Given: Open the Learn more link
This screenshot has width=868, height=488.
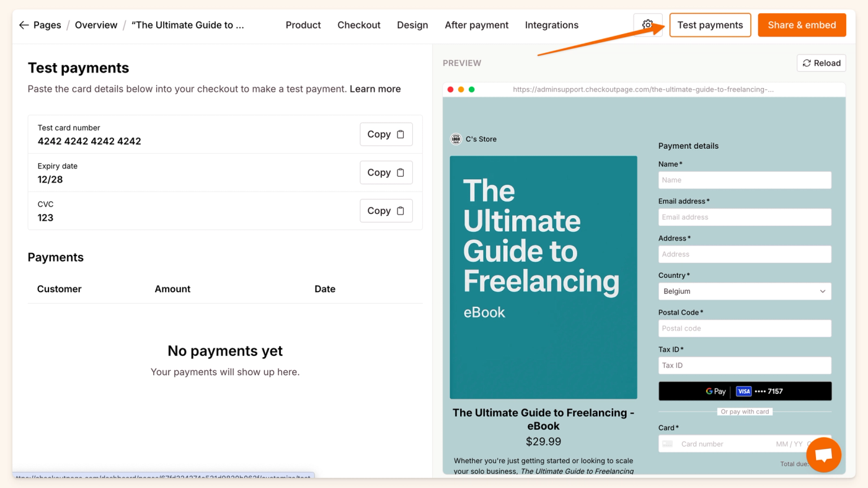Looking at the screenshot, I should 375,89.
